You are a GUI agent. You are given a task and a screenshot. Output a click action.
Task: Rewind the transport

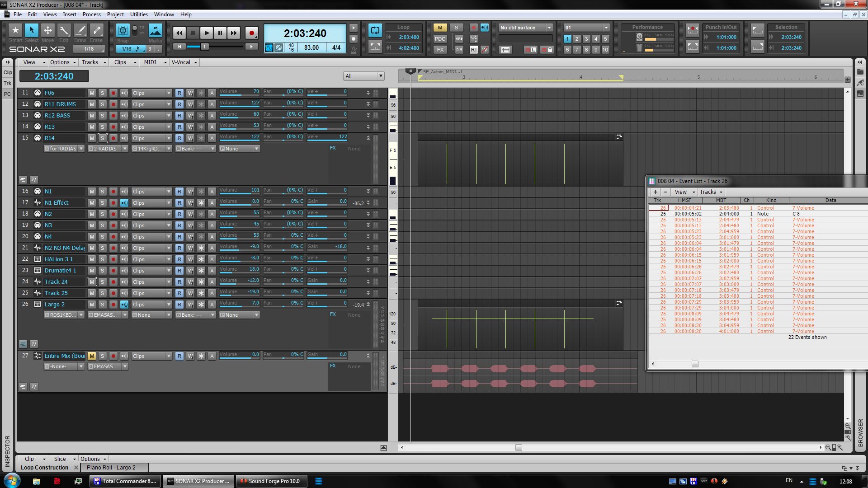tap(179, 33)
